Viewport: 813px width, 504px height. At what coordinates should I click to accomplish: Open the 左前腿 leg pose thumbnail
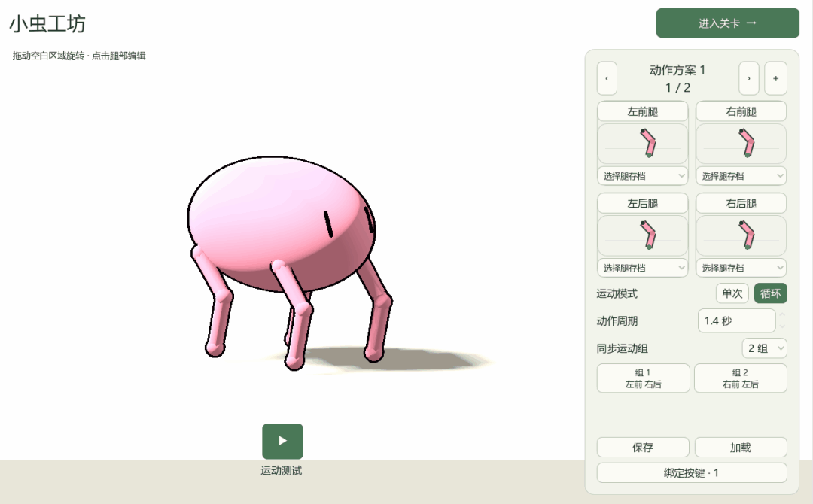[x=643, y=144]
